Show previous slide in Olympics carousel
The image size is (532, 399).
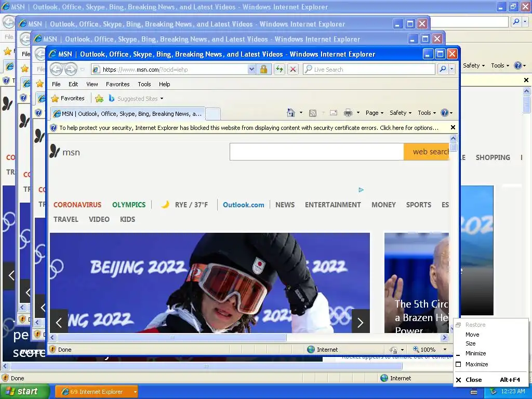[x=59, y=322]
